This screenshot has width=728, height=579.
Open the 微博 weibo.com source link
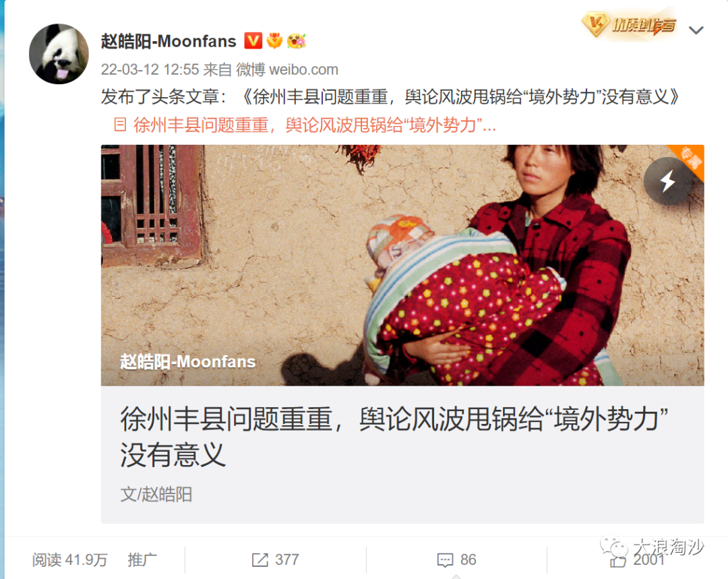[x=287, y=69]
